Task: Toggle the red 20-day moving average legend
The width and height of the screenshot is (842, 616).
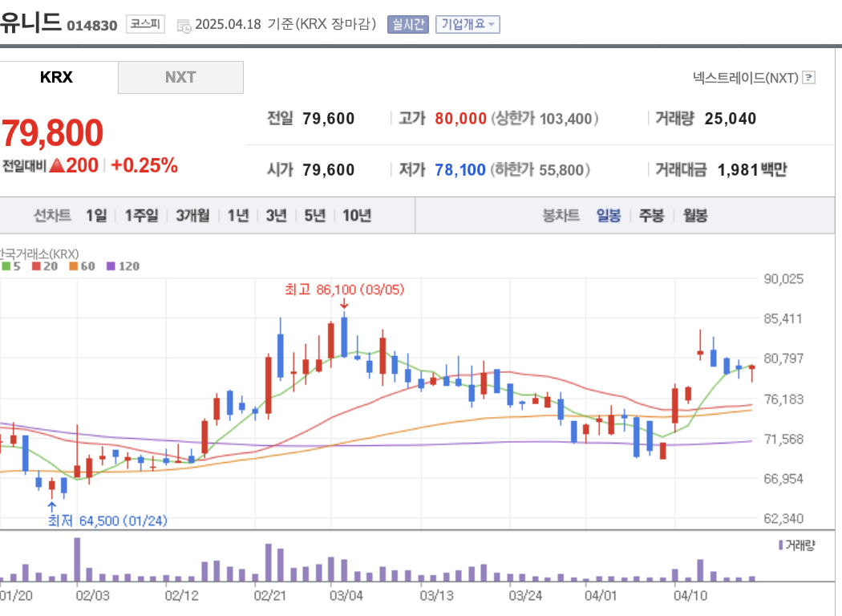Action: pos(36,266)
